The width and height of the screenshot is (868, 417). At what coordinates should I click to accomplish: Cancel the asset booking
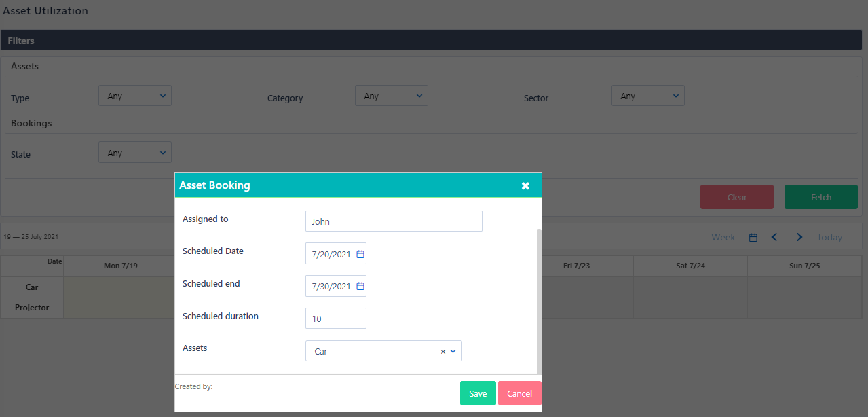[x=519, y=393]
